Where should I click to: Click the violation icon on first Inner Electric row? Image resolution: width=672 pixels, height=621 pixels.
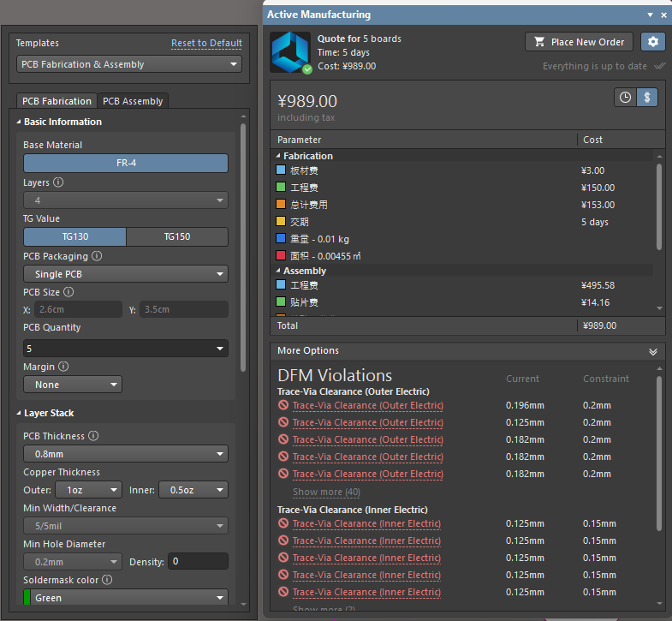(x=283, y=523)
